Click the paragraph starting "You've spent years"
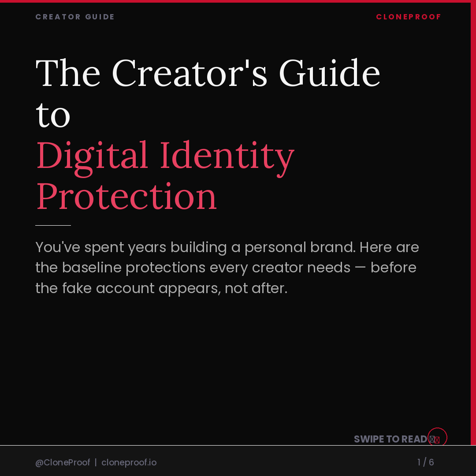 click(227, 268)
